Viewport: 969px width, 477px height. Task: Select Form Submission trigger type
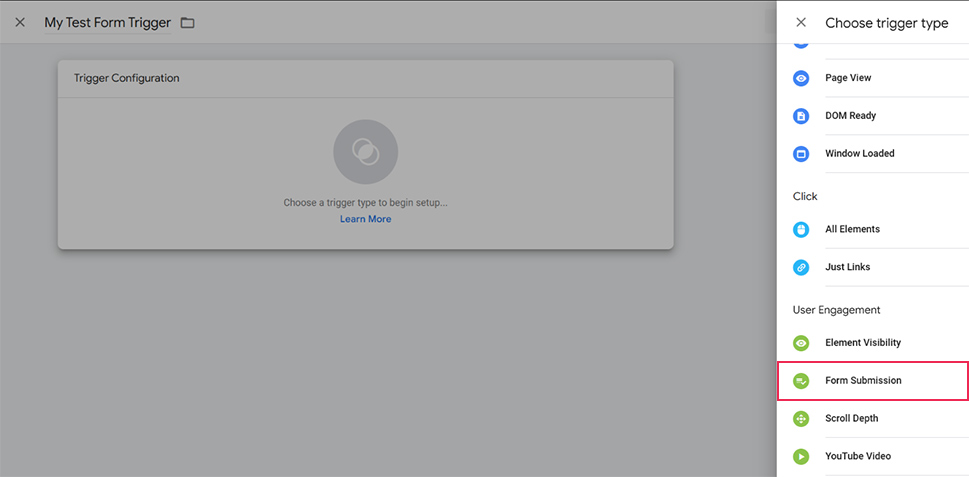(873, 381)
